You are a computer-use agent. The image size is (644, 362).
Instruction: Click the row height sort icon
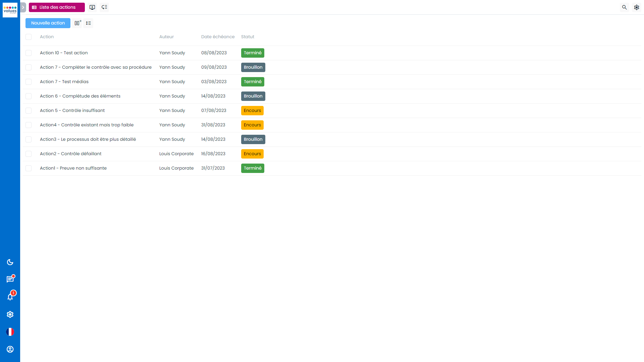pos(89,23)
